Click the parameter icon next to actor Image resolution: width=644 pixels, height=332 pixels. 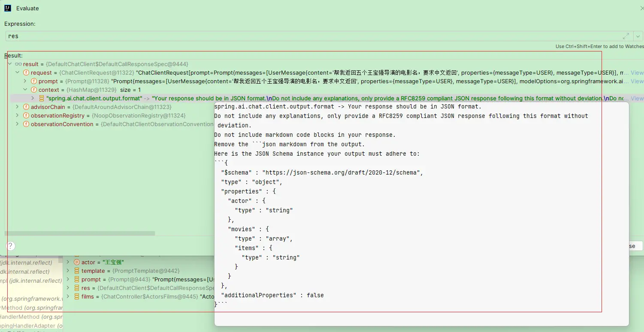tap(77, 263)
